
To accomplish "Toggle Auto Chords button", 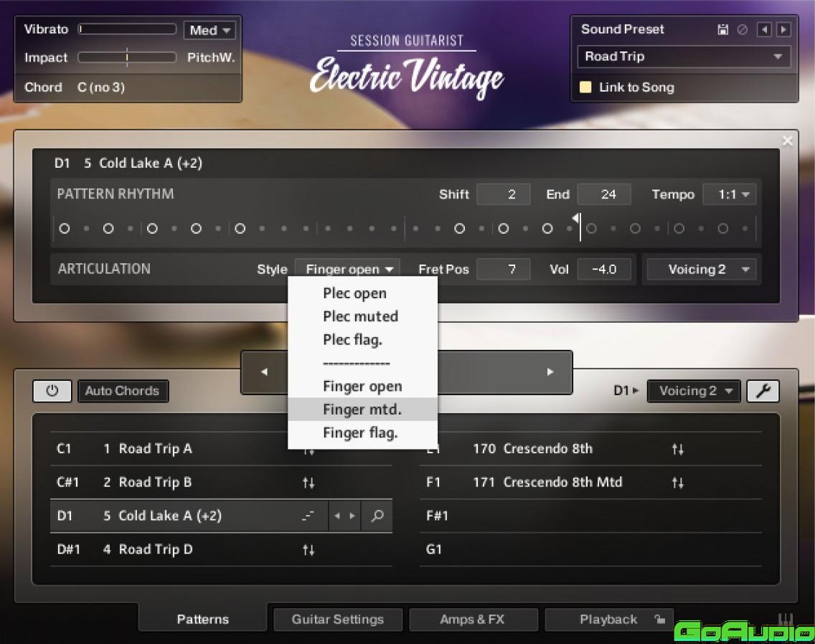I will click(x=122, y=391).
